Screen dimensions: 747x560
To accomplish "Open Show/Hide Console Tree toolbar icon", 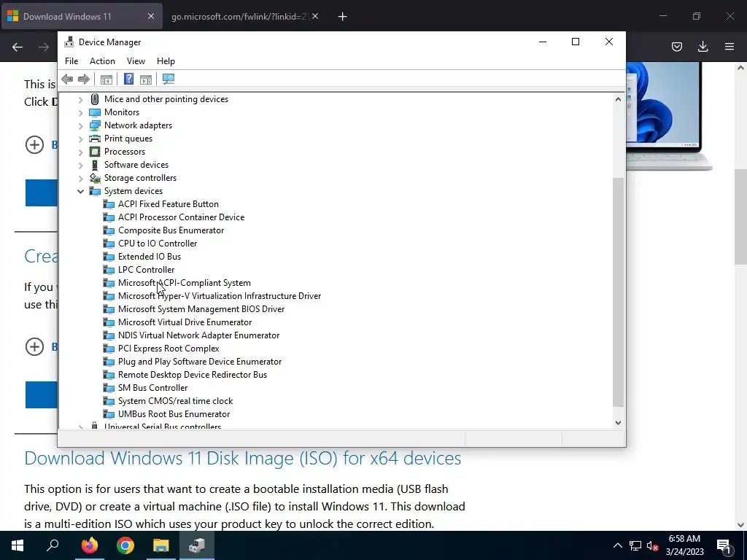I will point(107,79).
